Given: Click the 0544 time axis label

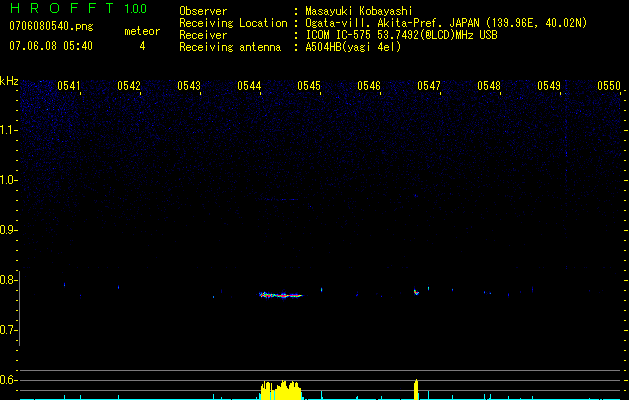Looking at the screenshot, I should [249, 86].
